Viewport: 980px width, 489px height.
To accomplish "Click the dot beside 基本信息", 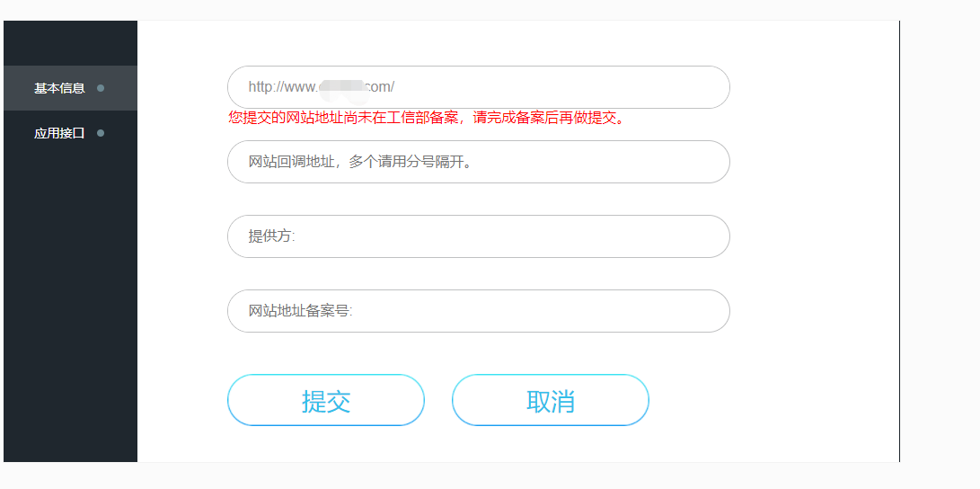I will pos(101,88).
